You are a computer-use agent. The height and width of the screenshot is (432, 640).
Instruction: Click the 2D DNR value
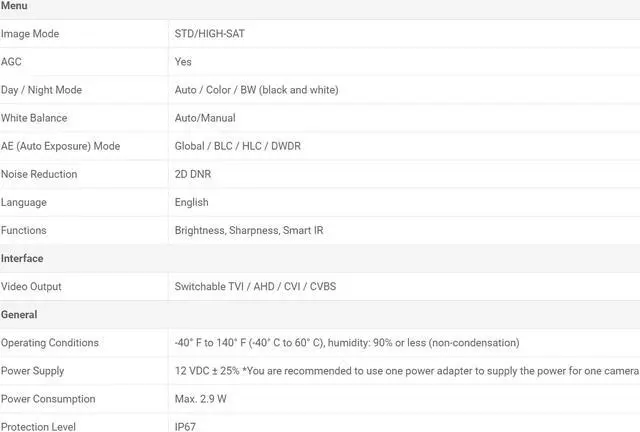[192, 174]
